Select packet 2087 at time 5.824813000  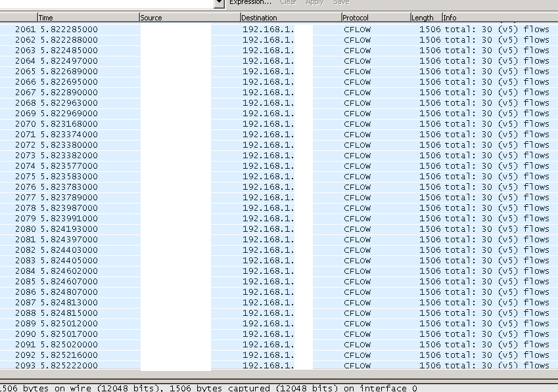pyautogui.click(x=279, y=303)
